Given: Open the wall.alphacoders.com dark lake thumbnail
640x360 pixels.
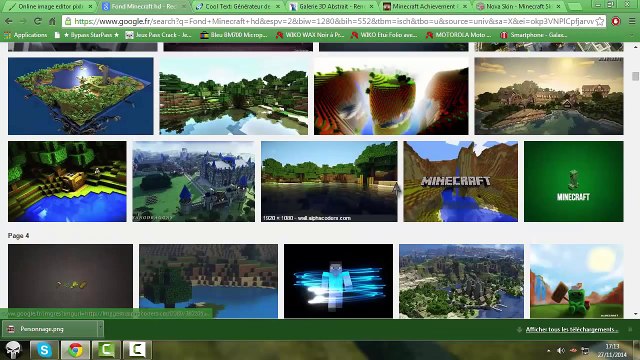Looking at the screenshot, I should coord(329,182).
